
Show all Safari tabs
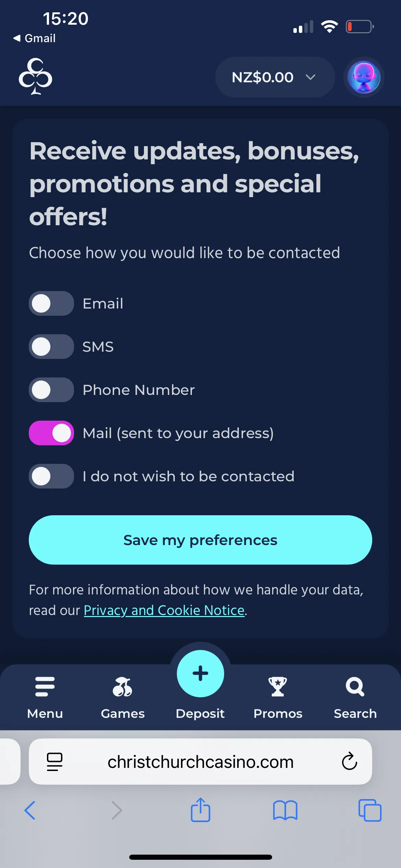(x=370, y=810)
